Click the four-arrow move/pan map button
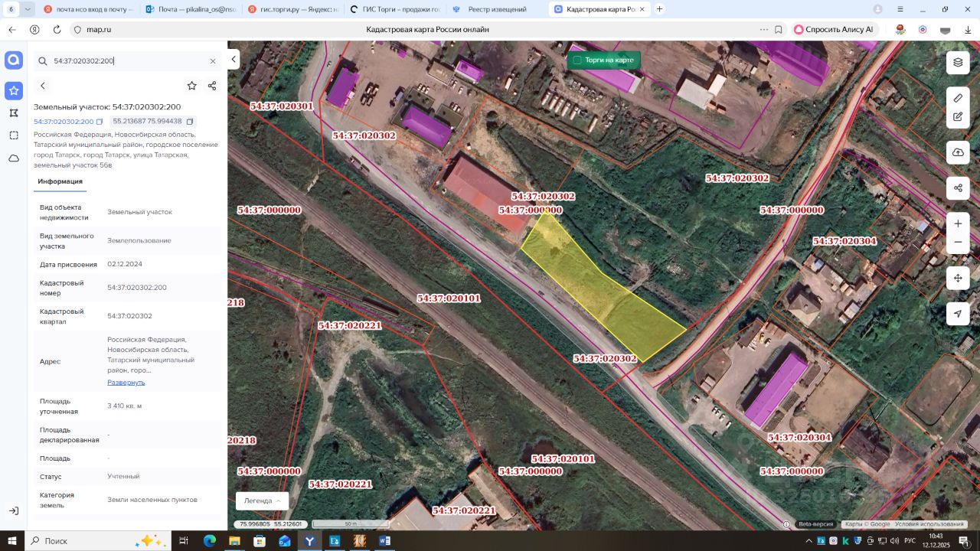Screen dimensions: 980x551 point(958,278)
